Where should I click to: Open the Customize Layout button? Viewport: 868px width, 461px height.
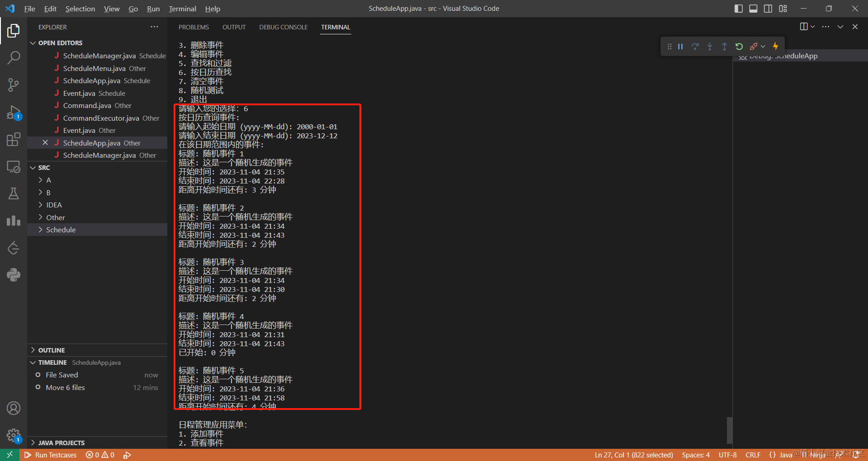[x=783, y=9]
